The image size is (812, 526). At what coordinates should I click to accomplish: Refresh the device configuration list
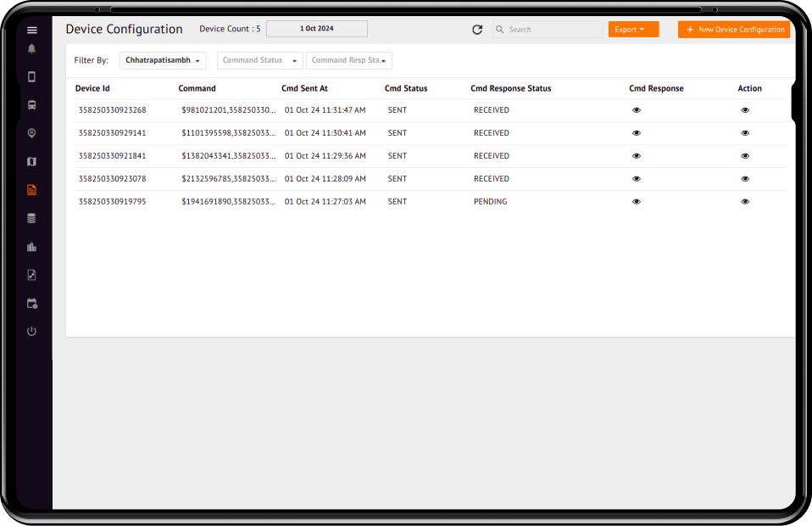[x=477, y=30]
